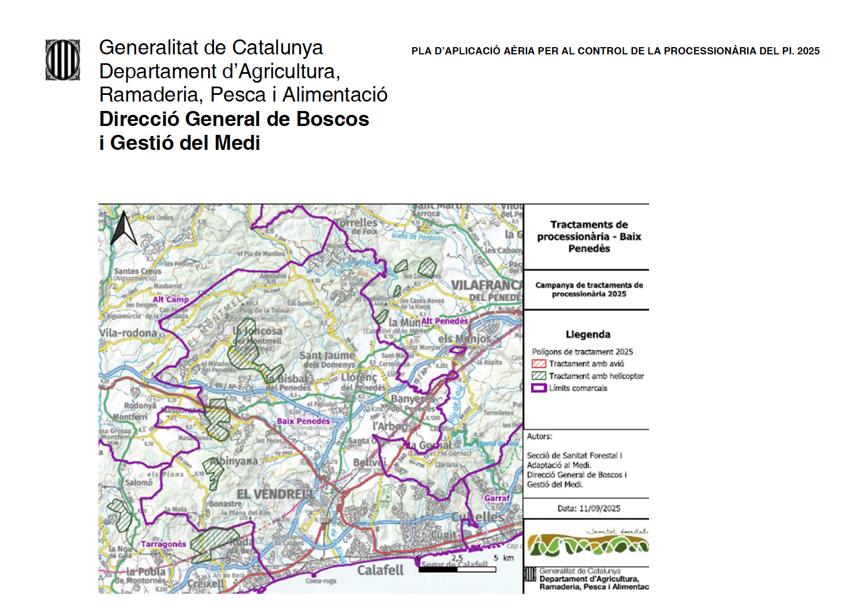The image size is (865, 616).
Task: Click the Alt Camp comarca label
Action: pos(170,300)
